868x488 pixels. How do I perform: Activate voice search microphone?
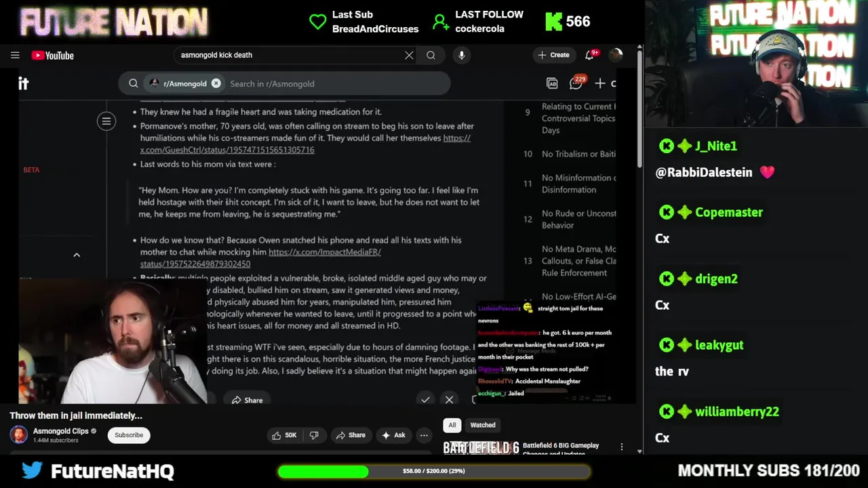coord(462,56)
